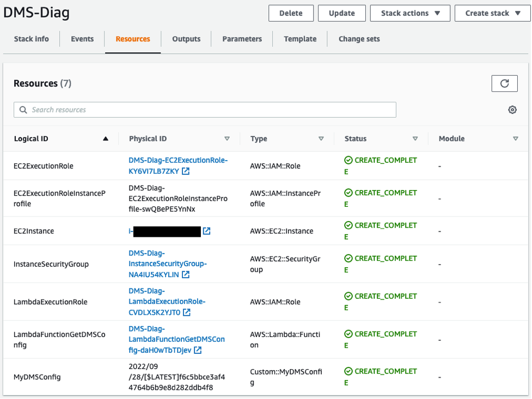Click status check icon in EC2ExecutionRoleInstanceProfile row
This screenshot has height=399, width=532.
click(348, 193)
